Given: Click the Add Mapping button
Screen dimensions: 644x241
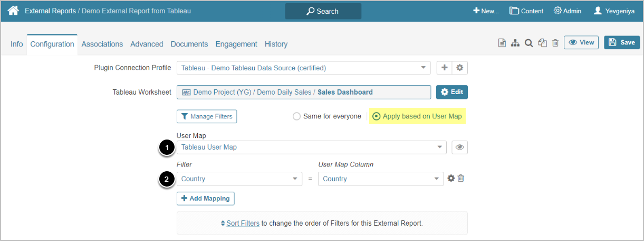Looking at the screenshot, I should click(x=205, y=198).
